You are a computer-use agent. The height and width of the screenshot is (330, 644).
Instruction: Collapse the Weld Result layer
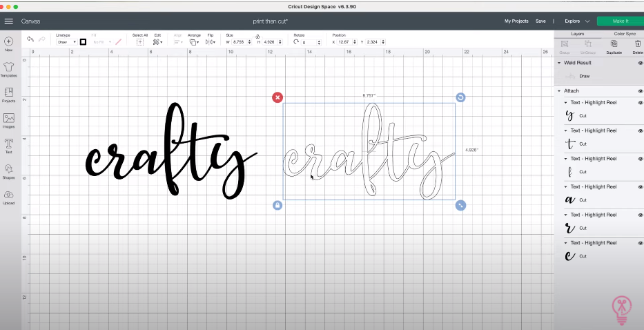tap(559, 63)
